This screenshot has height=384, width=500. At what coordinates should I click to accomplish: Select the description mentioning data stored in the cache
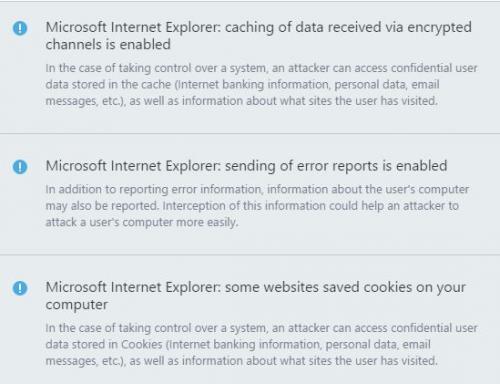[x=261, y=84]
